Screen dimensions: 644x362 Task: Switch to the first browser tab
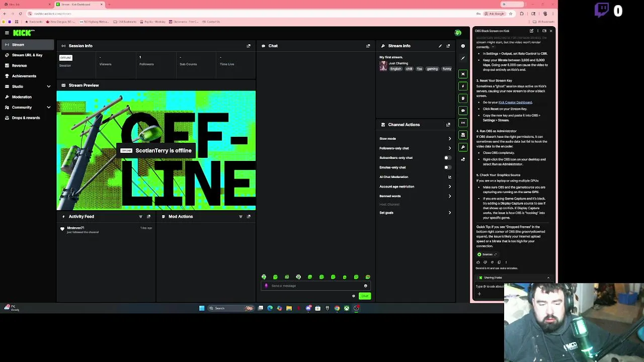(28, 5)
